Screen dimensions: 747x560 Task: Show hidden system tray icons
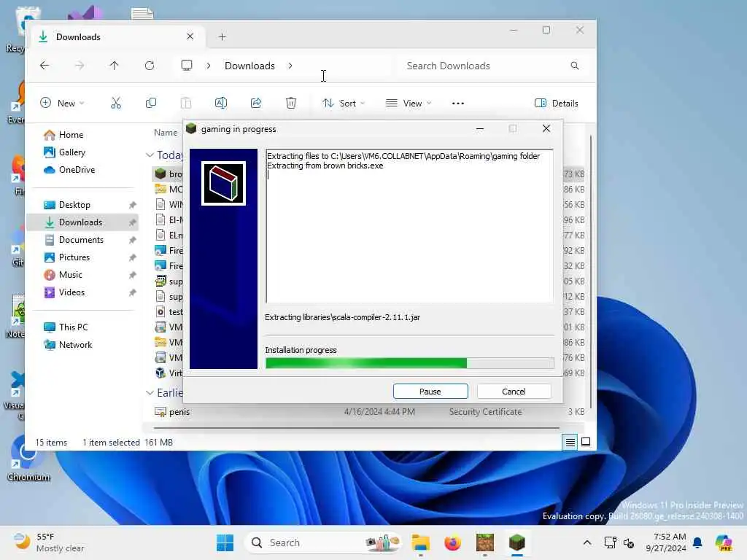pos(587,542)
